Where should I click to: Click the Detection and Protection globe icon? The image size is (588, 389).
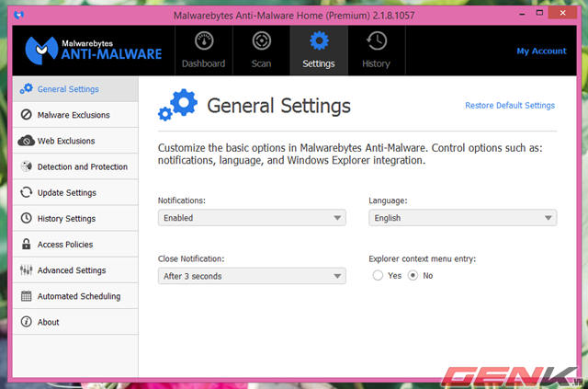point(27,166)
